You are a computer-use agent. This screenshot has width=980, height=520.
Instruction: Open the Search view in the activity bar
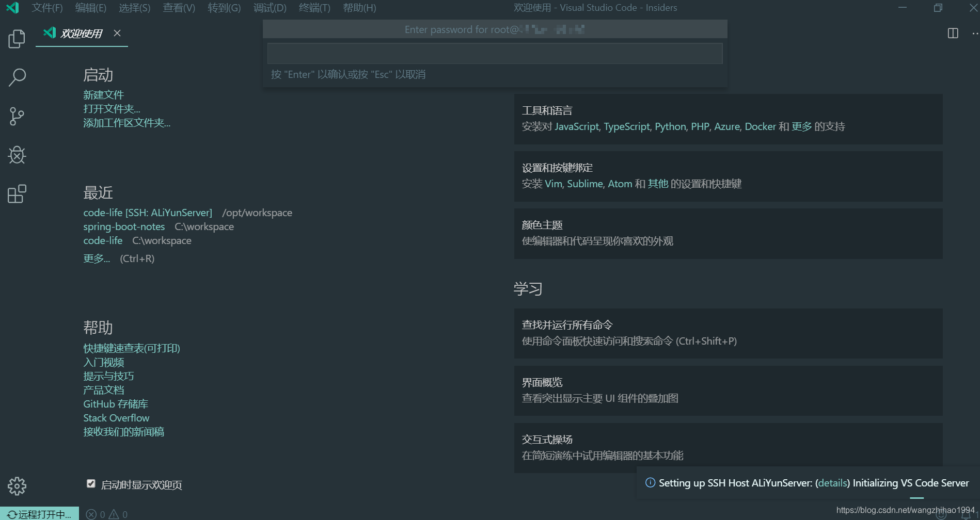coord(17,77)
